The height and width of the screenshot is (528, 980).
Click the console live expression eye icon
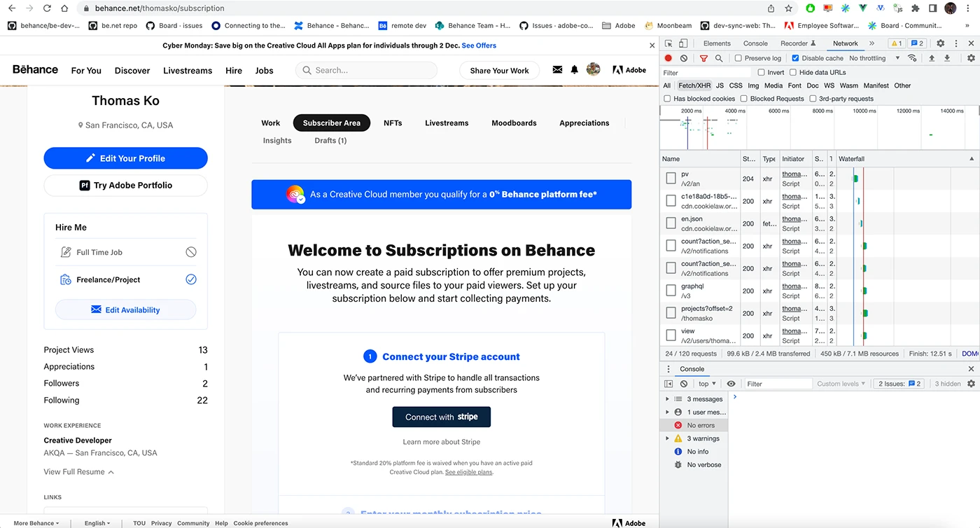pyautogui.click(x=731, y=384)
